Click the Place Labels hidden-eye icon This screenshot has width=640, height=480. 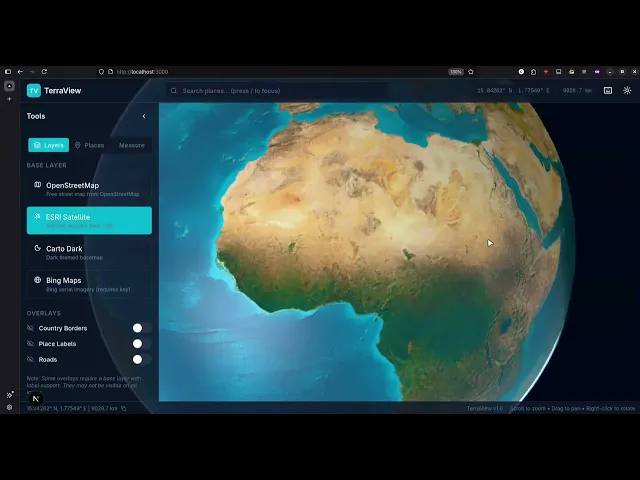click(30, 344)
